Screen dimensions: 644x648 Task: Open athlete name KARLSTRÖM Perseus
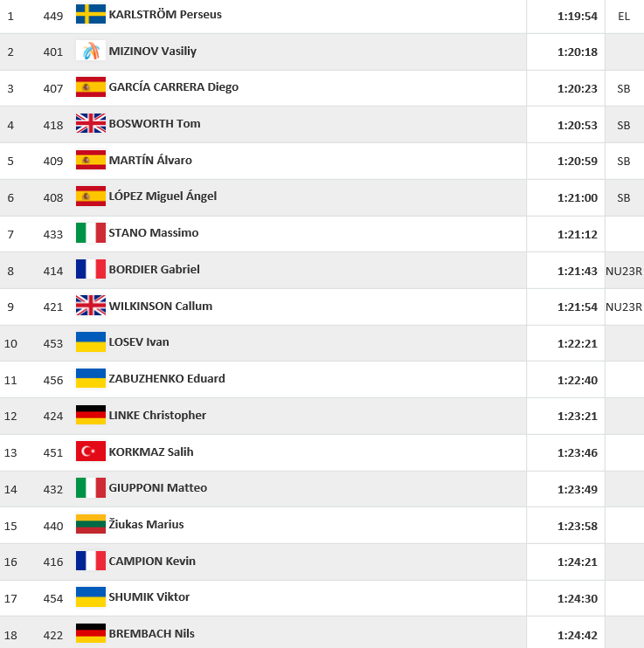pos(165,15)
